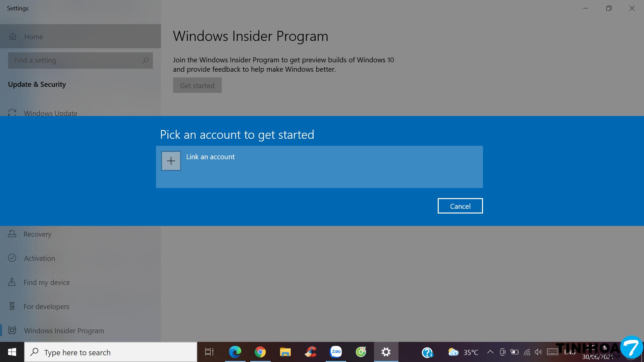Click the search magnifier in Find a setting
This screenshot has width=644, height=362.
pos(145,60)
